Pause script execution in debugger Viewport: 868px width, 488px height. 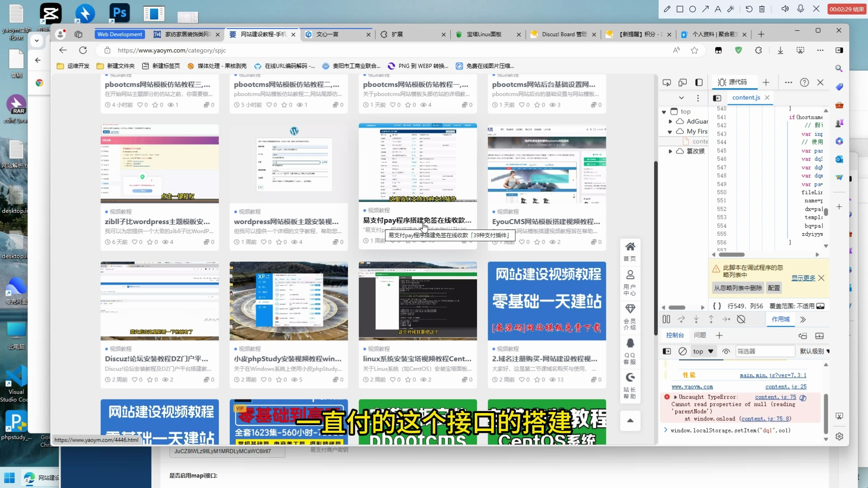coord(666,319)
